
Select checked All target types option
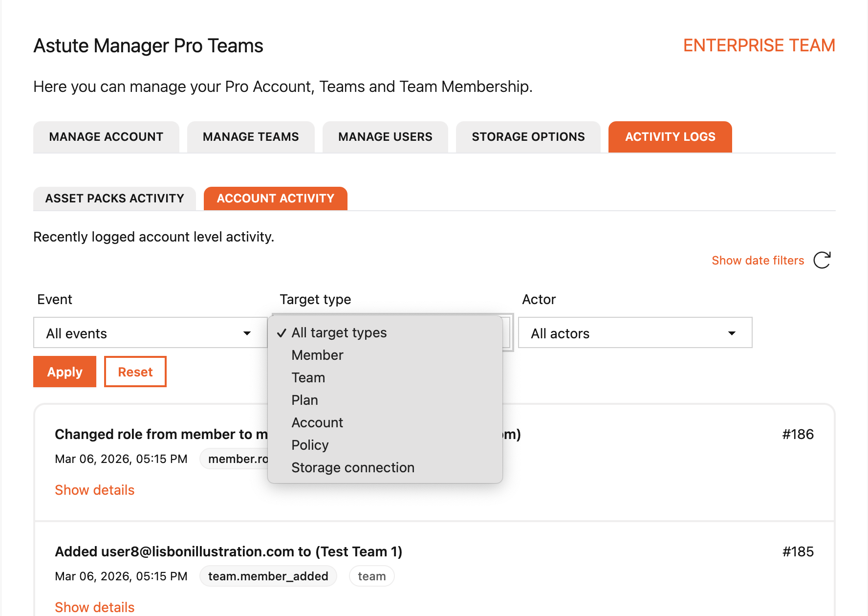[x=339, y=333]
